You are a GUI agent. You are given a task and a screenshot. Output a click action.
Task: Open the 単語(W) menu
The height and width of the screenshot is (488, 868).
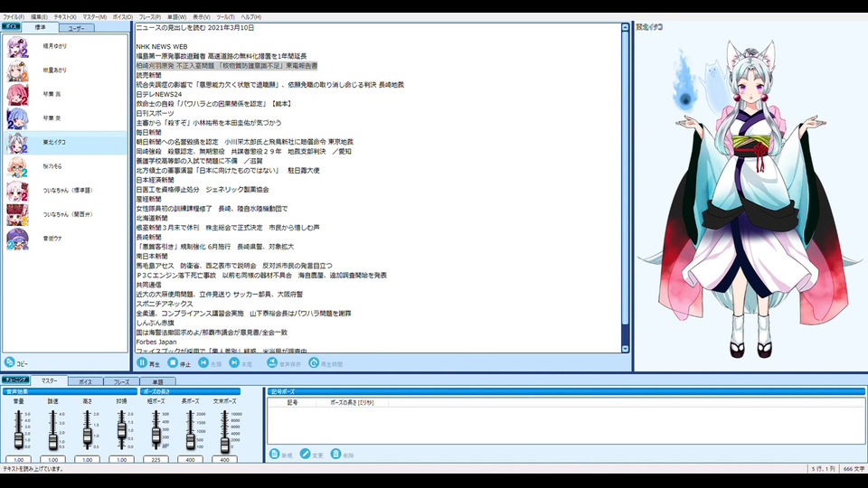point(176,17)
